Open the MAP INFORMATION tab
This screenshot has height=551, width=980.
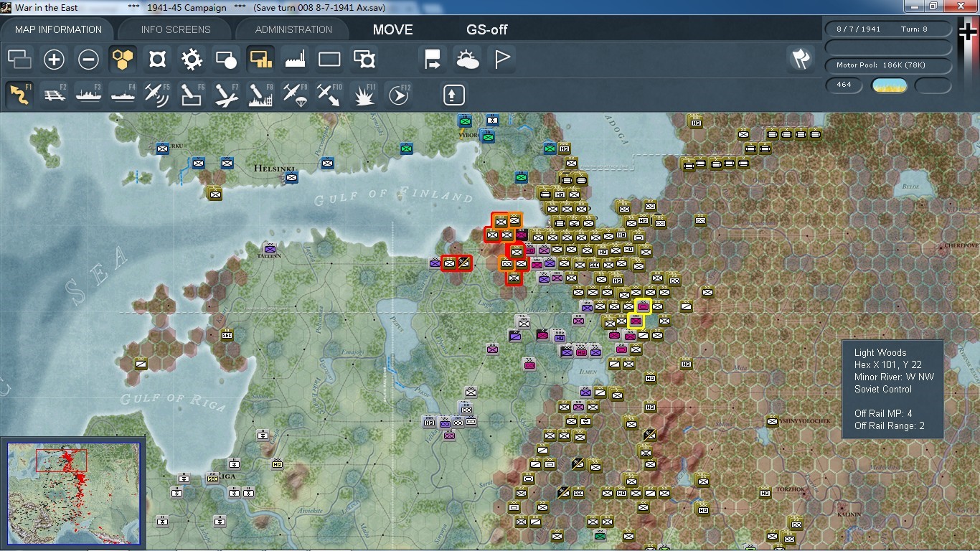58,29
